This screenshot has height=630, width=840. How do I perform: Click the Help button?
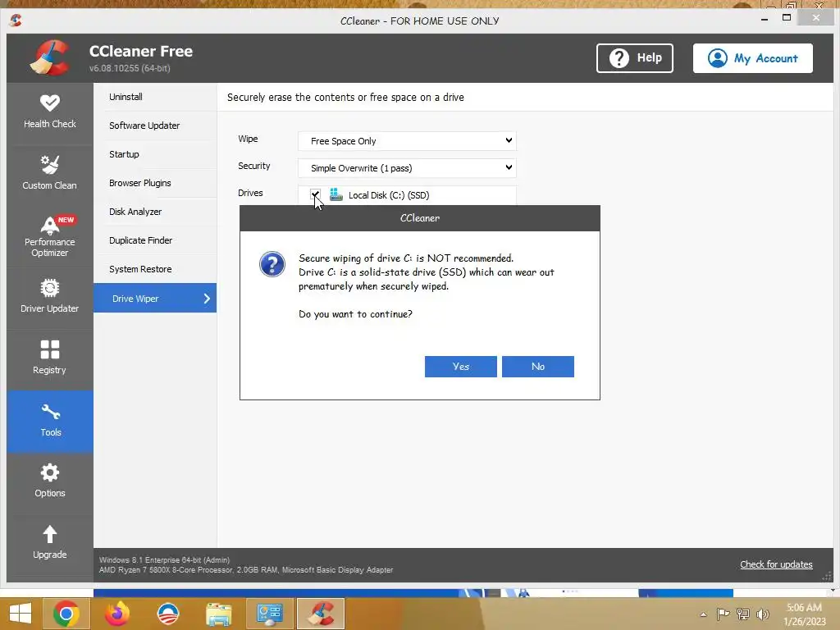coord(635,58)
